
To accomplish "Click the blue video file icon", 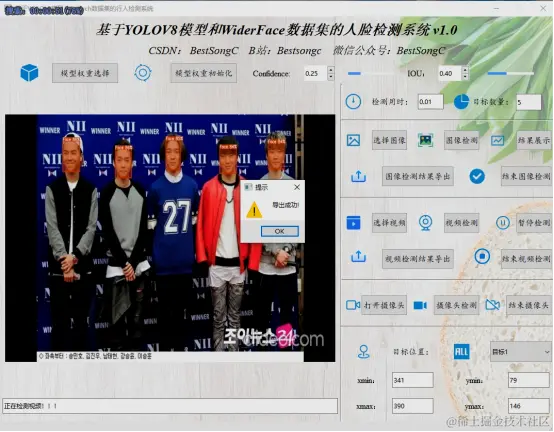I will (353, 223).
